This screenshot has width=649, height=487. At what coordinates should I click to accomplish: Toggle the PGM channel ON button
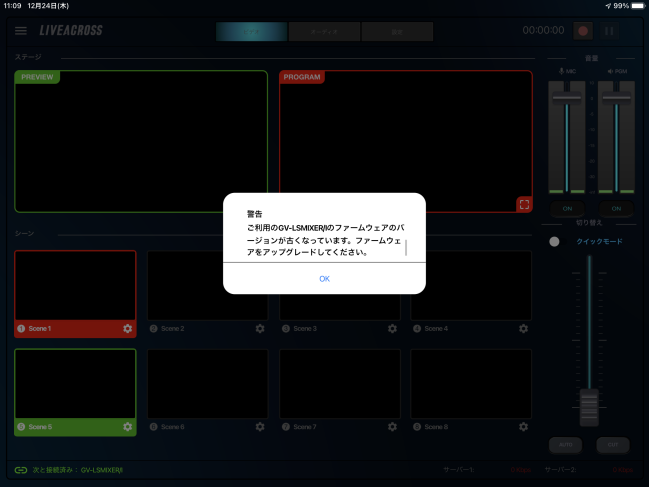(616, 208)
